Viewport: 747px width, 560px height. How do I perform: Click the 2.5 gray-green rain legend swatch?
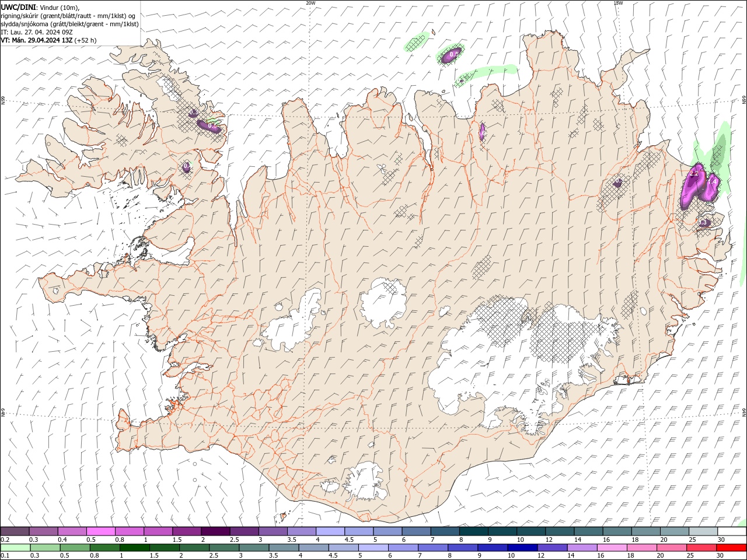point(224,548)
